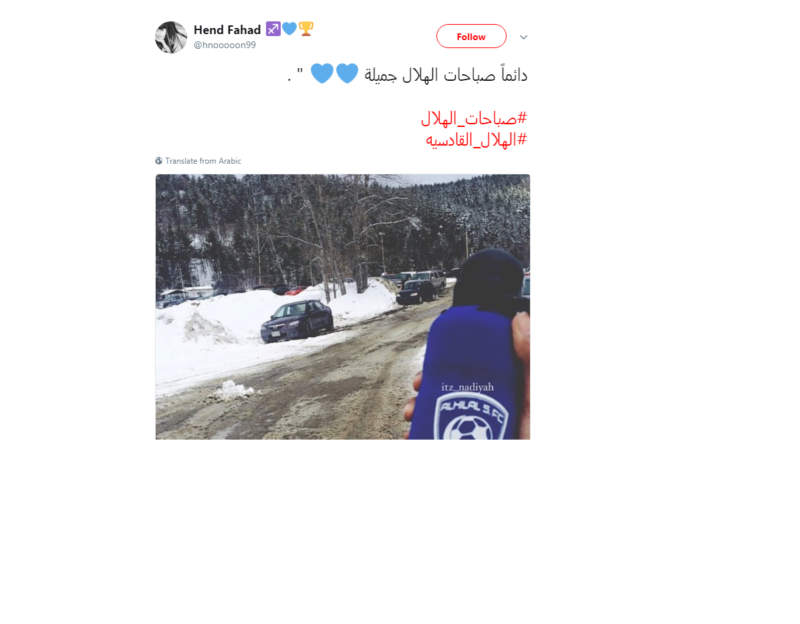This screenshot has width=800, height=624.
Task: Click the gold trophy emoji icon
Action: pyautogui.click(x=306, y=29)
